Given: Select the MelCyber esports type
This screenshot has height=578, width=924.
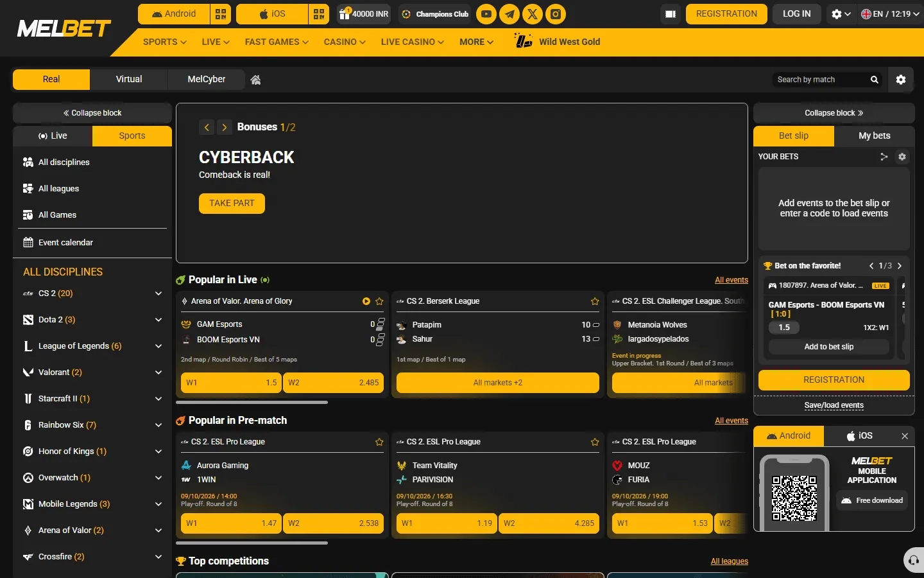Looking at the screenshot, I should [x=207, y=80].
